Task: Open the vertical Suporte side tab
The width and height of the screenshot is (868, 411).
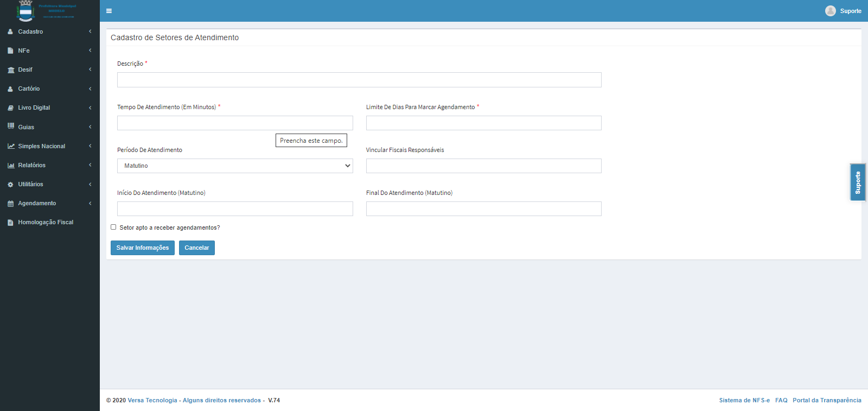Action: (x=857, y=182)
